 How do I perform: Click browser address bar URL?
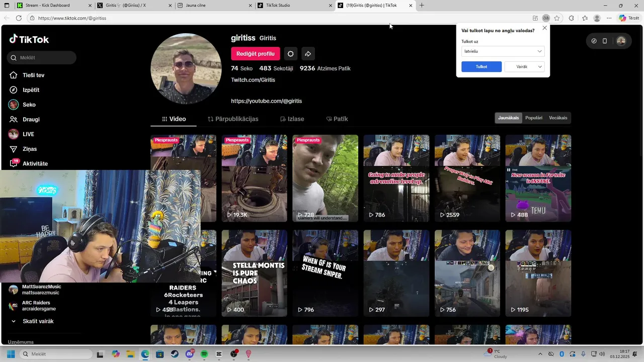72,18
